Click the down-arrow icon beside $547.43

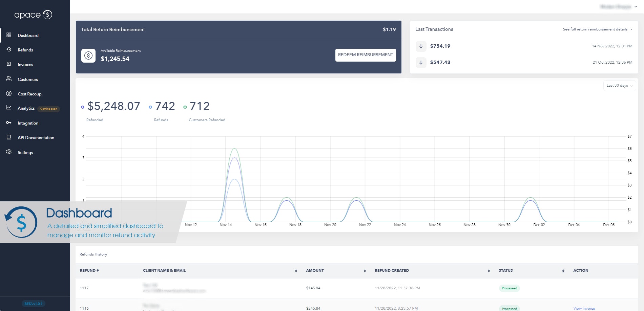point(421,63)
